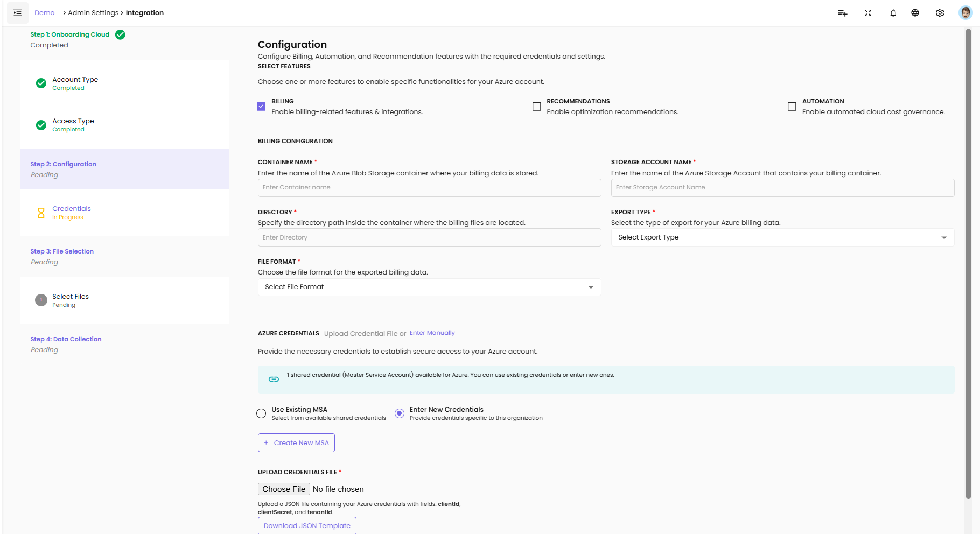Open the settings gear icon
Image resolution: width=980 pixels, height=534 pixels.
point(940,13)
